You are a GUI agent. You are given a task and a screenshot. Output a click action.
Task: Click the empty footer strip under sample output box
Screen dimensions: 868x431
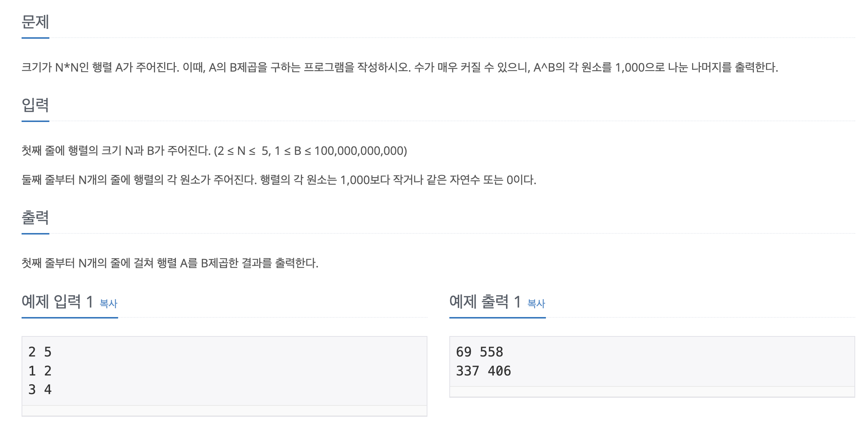(652, 392)
